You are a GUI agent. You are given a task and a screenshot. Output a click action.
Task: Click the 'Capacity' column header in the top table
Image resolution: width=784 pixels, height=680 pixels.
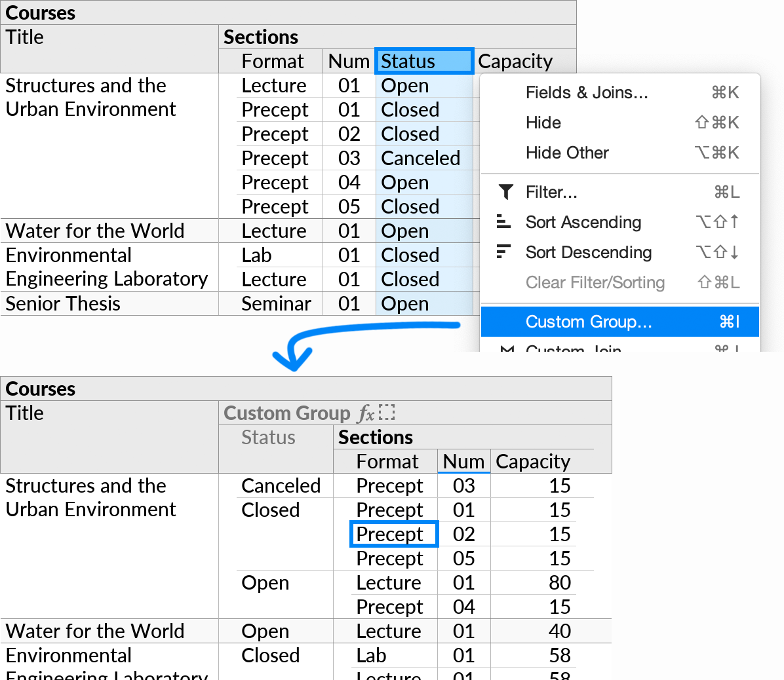tap(517, 60)
